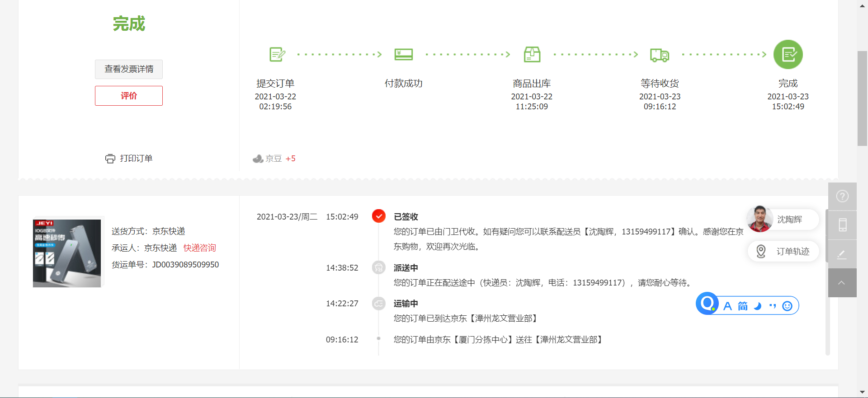Viewport: 868px width, 398px height.
Task: Open the help question-mark sidebar icon
Action: coord(842,197)
